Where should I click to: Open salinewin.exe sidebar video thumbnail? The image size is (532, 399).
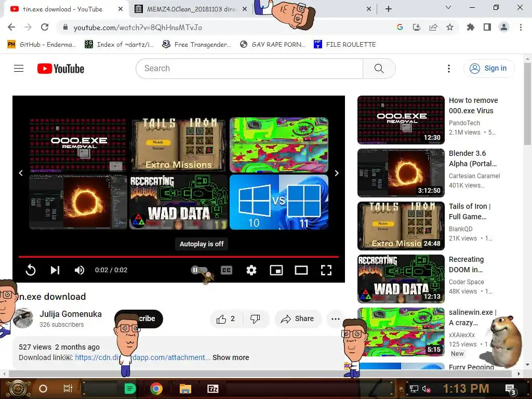pyautogui.click(x=401, y=332)
